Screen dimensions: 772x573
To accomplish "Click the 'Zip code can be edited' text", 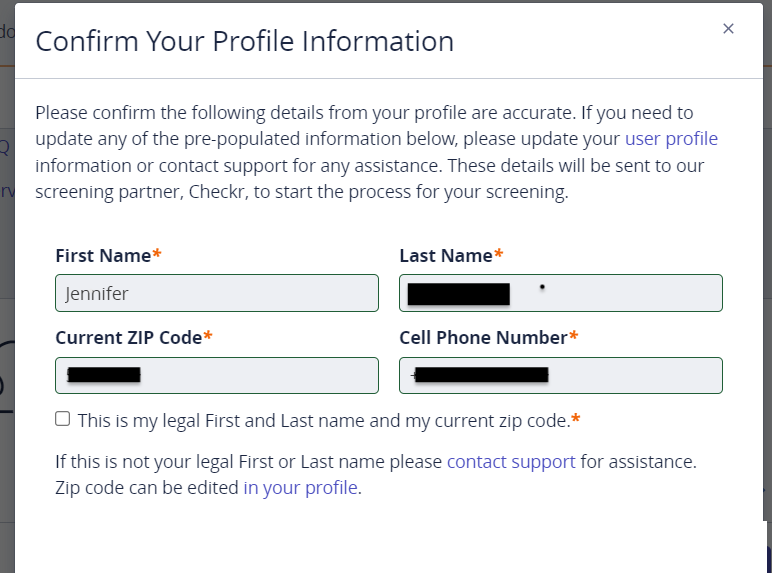I will (x=148, y=488).
